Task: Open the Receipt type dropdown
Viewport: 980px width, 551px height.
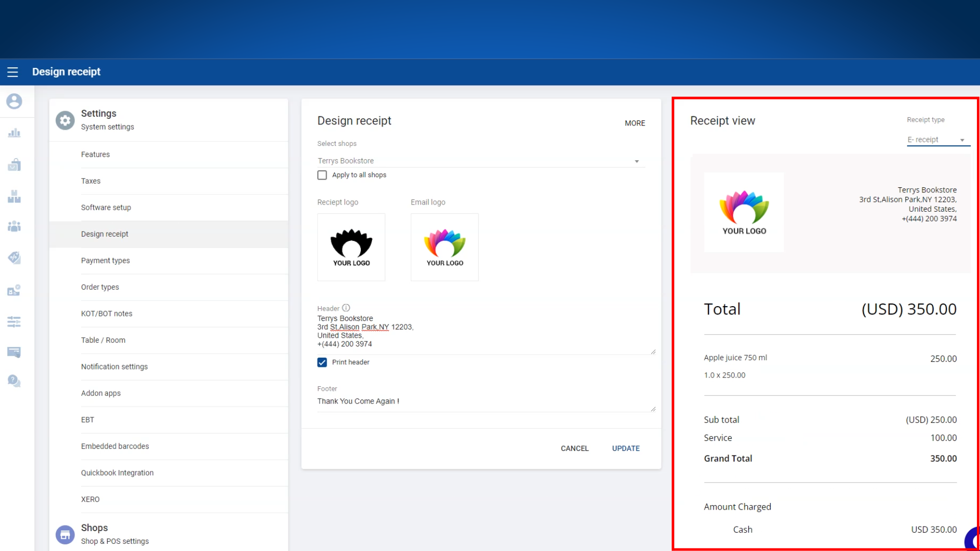Action: click(937, 140)
